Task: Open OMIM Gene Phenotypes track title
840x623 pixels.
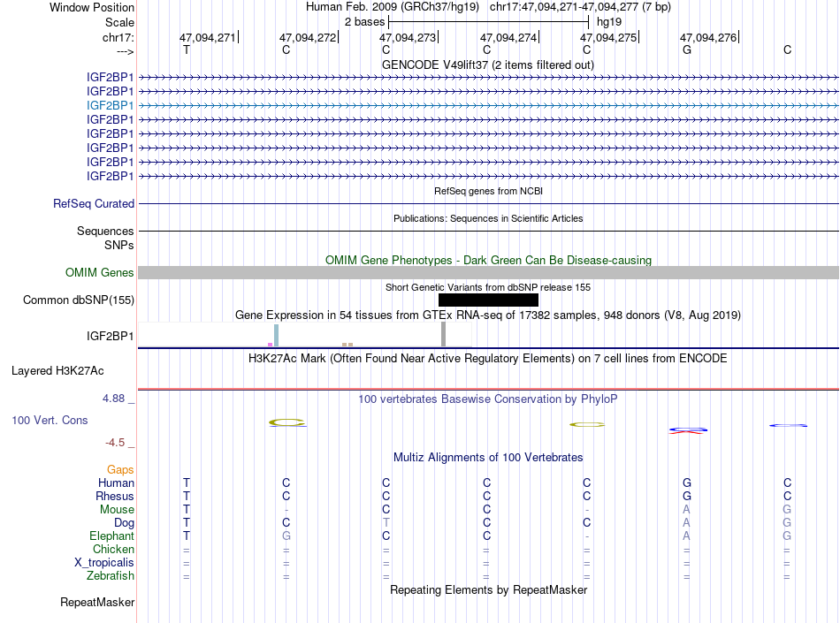Action: [x=488, y=260]
